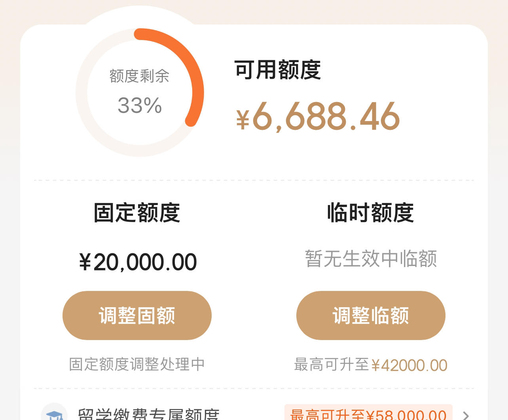Select the orange 额度剩余 progress ring
The height and width of the screenshot is (420, 508).
click(x=140, y=92)
